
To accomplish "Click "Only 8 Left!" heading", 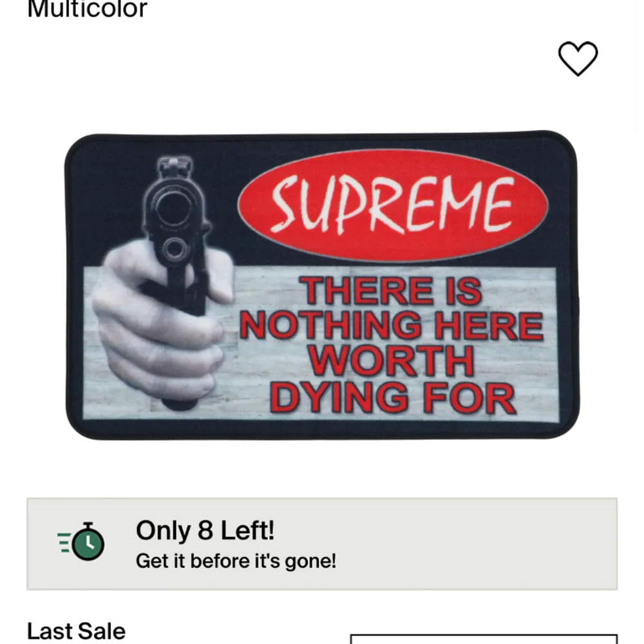I will (x=205, y=530).
